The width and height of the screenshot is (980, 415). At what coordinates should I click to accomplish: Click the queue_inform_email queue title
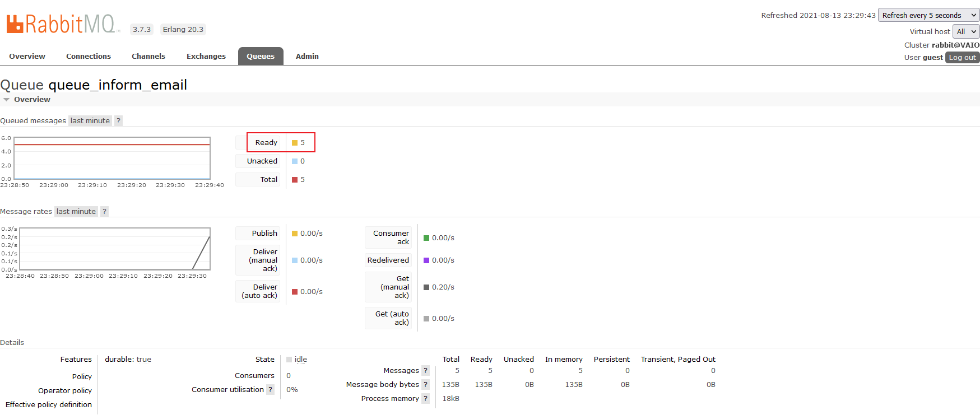tap(118, 85)
